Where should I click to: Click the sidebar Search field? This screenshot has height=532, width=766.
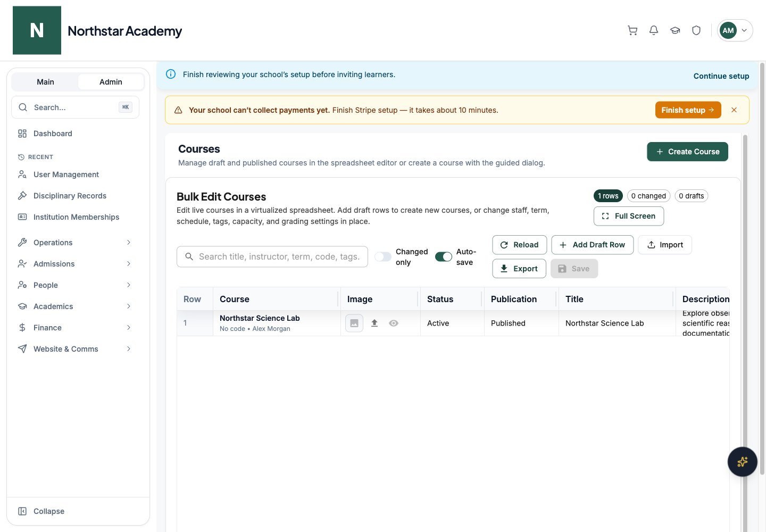coord(75,107)
